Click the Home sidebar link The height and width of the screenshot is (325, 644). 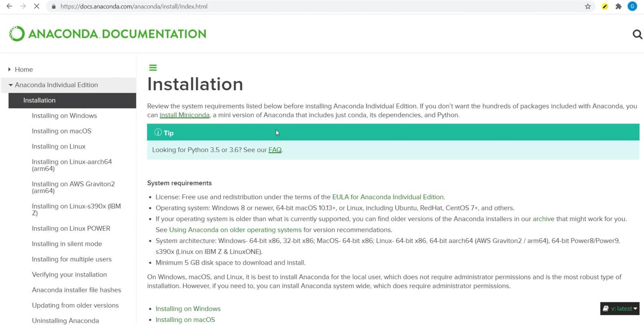point(24,69)
